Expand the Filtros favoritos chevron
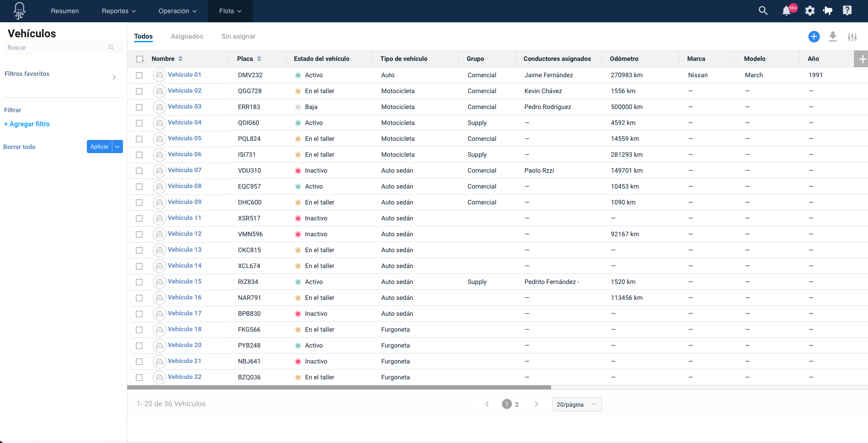 (114, 77)
